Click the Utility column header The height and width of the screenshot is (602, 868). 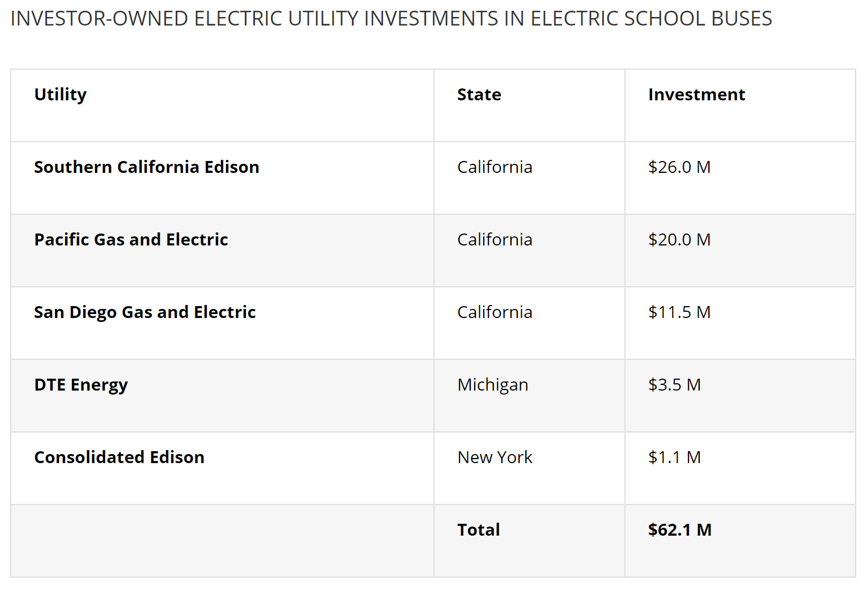61,95
